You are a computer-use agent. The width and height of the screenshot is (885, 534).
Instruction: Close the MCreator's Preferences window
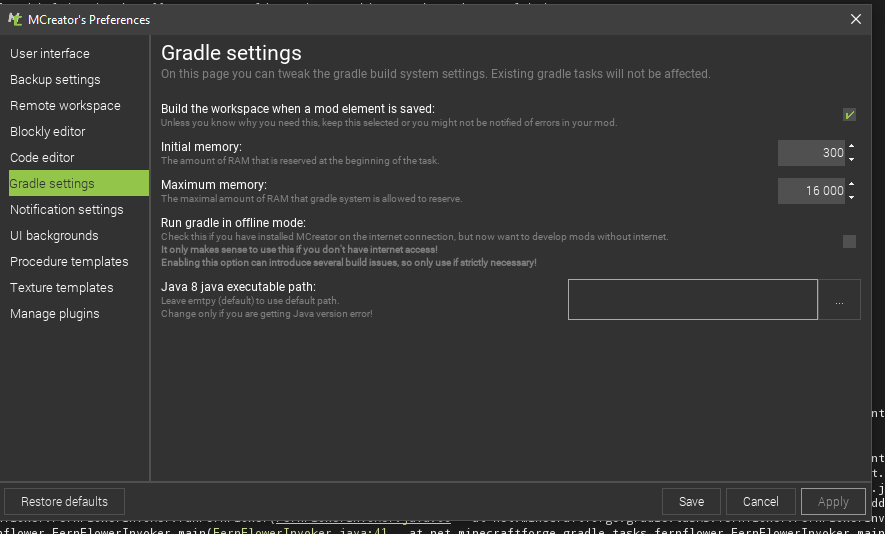(x=856, y=19)
